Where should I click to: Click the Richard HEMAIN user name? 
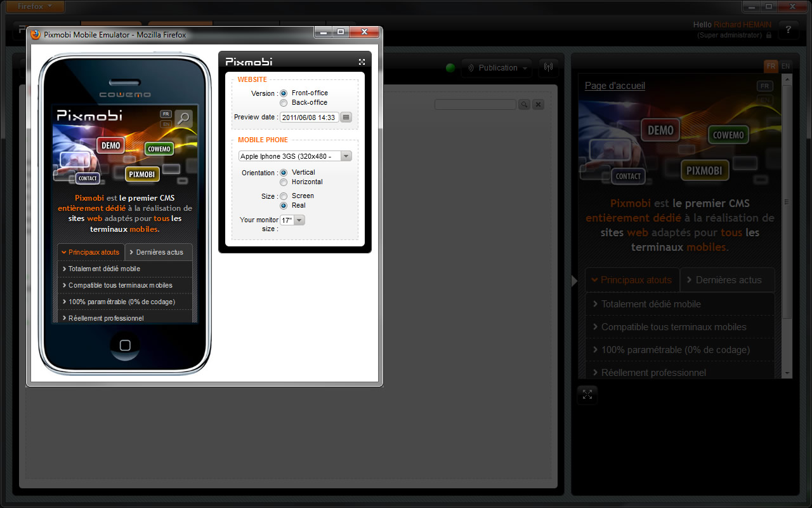click(743, 25)
